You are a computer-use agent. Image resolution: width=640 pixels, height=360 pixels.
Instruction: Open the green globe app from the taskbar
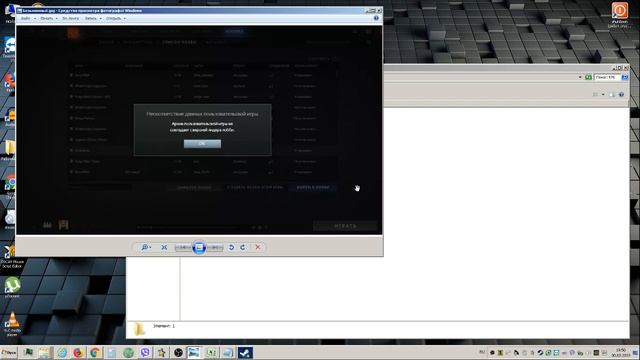[x=128, y=352]
